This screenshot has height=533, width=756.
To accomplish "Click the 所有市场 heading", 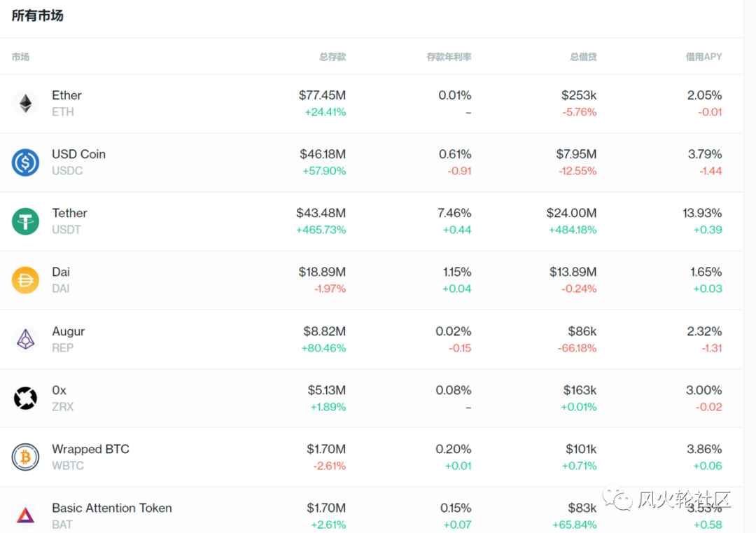I will coord(37,15).
